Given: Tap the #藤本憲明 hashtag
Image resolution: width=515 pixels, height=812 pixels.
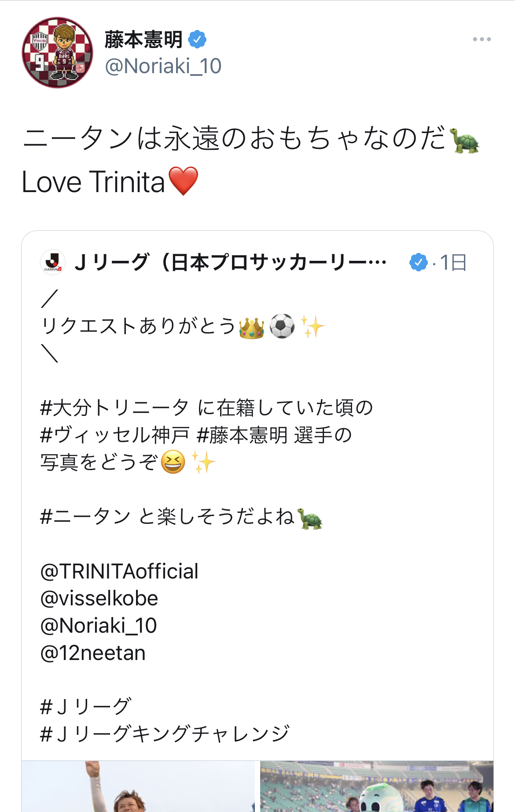Looking at the screenshot, I should 242,435.
